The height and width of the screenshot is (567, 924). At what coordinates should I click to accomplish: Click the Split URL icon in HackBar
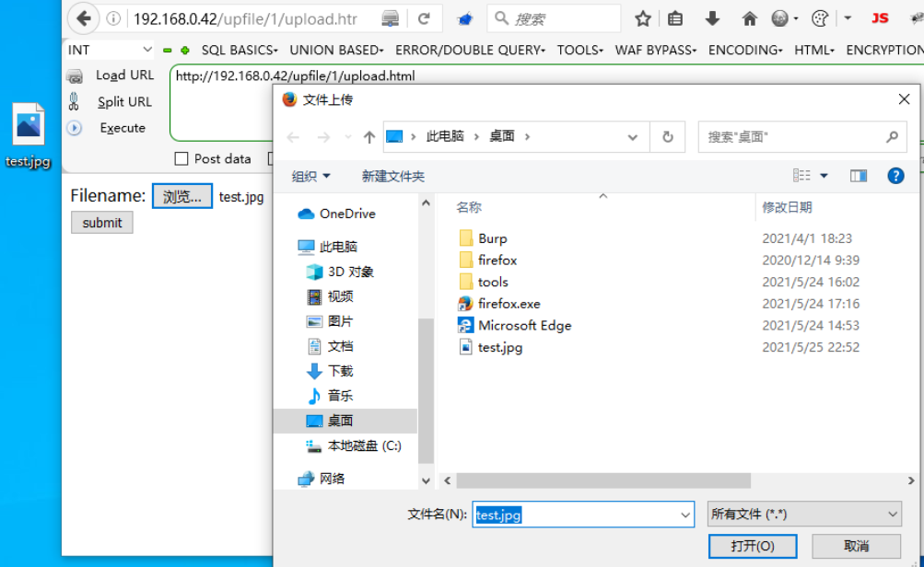coord(76,101)
